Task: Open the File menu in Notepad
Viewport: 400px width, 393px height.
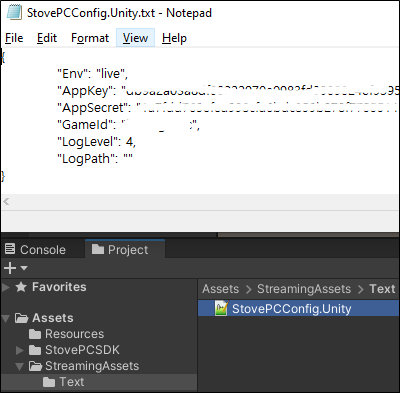Action: click(14, 38)
